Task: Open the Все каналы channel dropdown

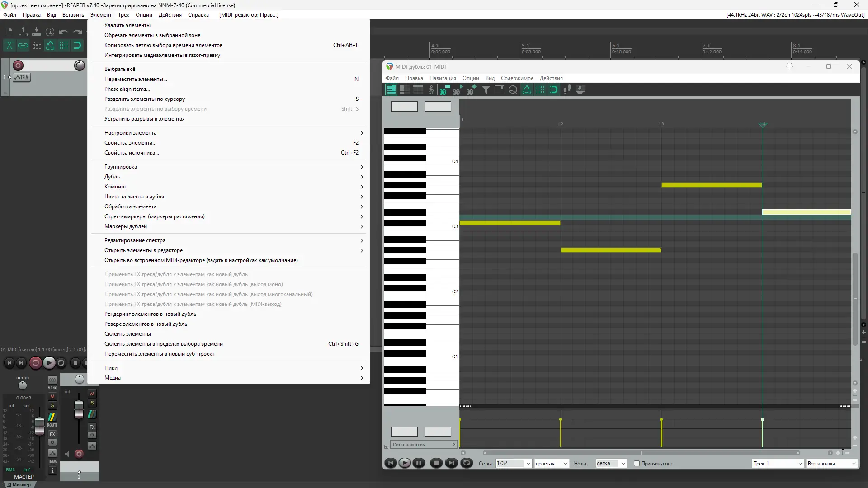Action: point(831,464)
